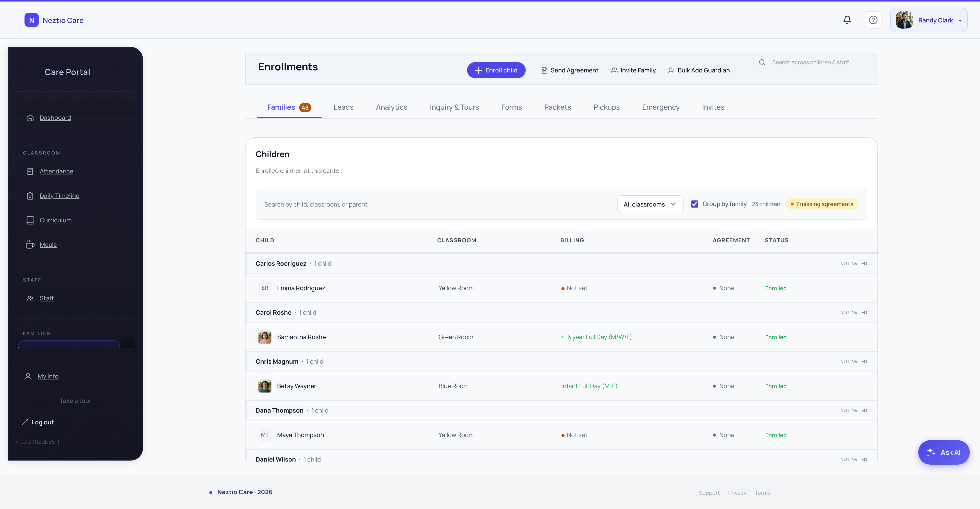
Task: Uncheck the Group by family checkbox
Action: pos(695,204)
